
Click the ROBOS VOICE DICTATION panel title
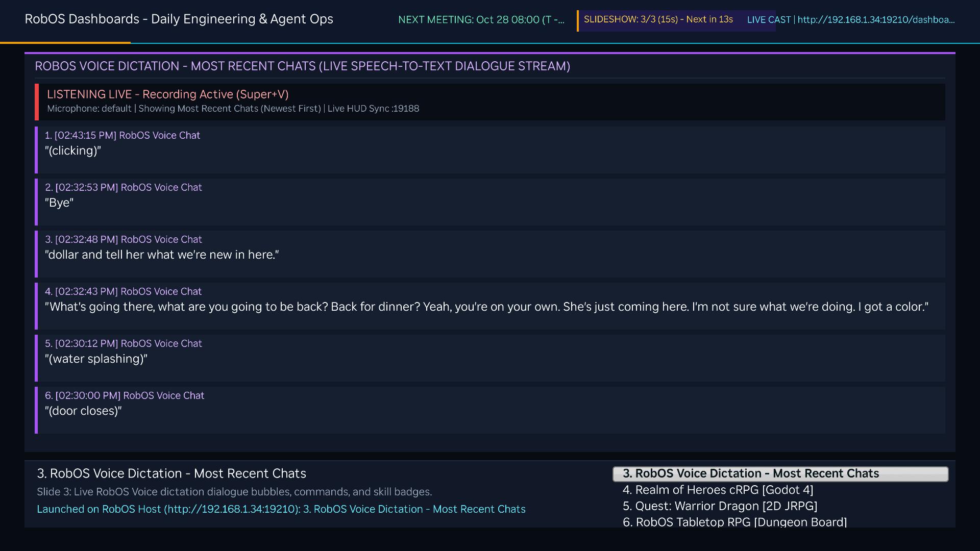pyautogui.click(x=303, y=66)
